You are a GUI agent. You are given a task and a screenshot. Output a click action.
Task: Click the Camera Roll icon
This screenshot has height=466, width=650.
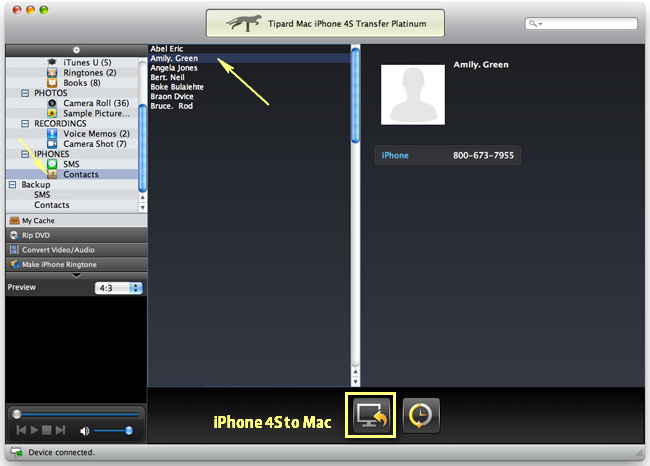[52, 103]
